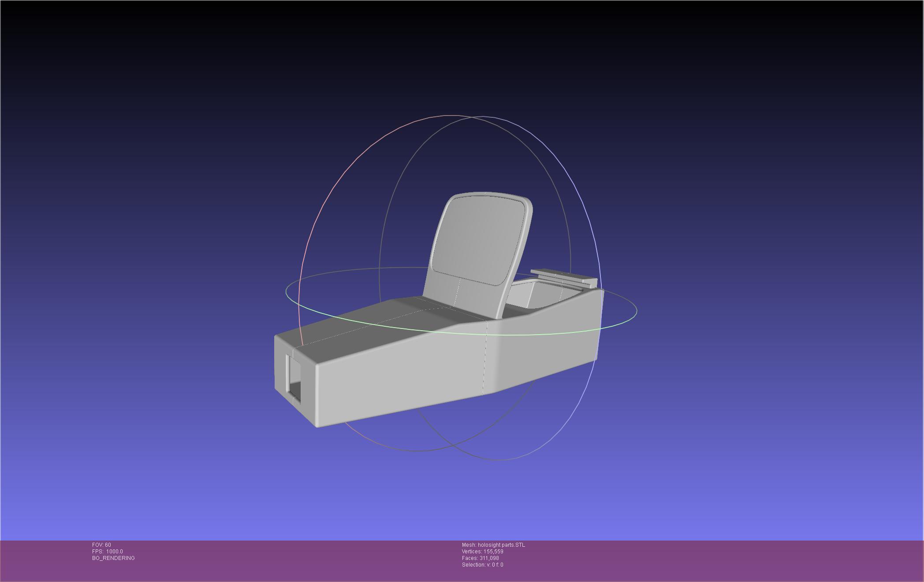The height and width of the screenshot is (582, 924).
Task: Click the FPS 1000.0 readout
Action: 108,552
